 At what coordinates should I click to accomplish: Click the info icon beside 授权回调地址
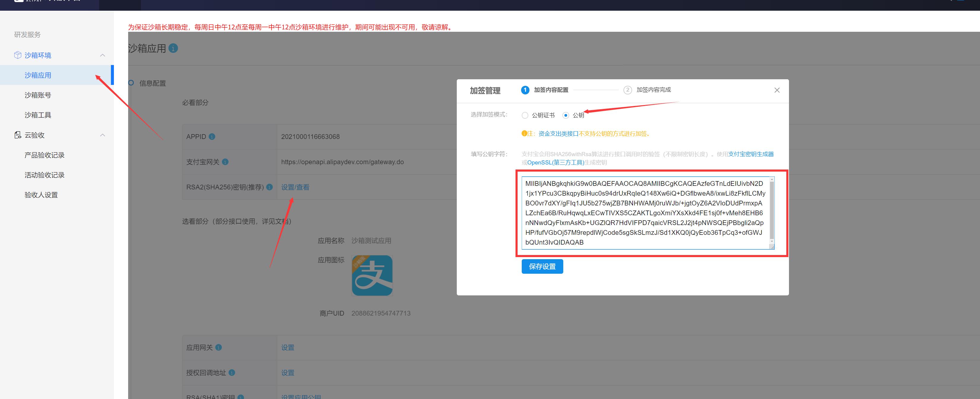(232, 372)
